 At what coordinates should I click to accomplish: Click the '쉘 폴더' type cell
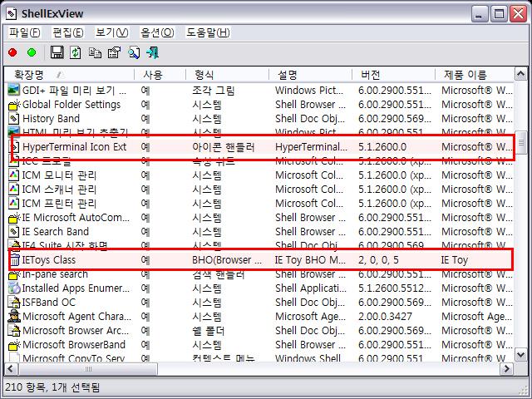[x=208, y=331]
